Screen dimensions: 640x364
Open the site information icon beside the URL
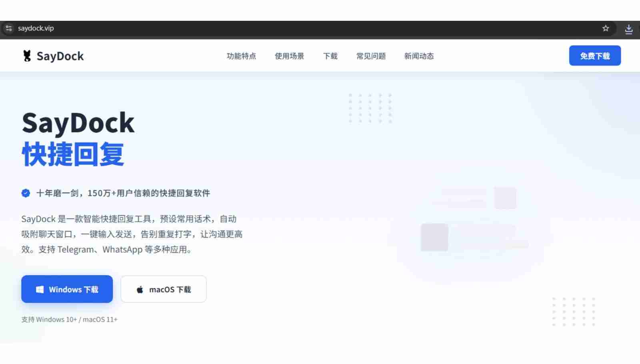pos(9,28)
